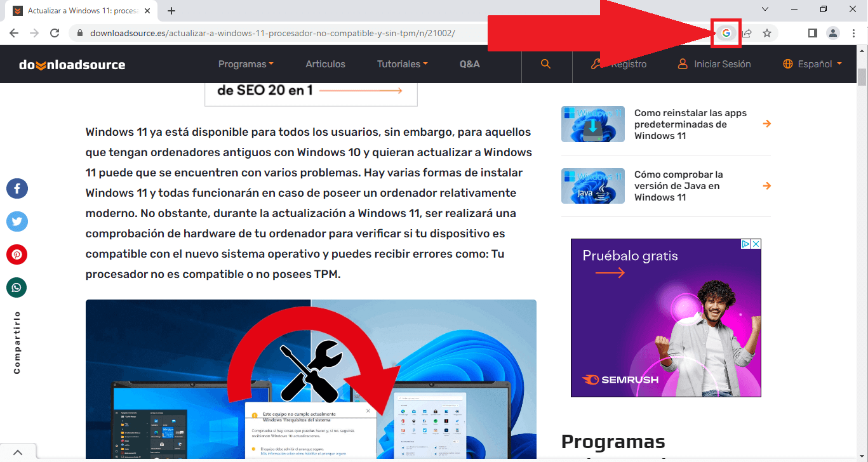868x462 pixels.
Task: Go forward to the next page
Action: [34, 33]
